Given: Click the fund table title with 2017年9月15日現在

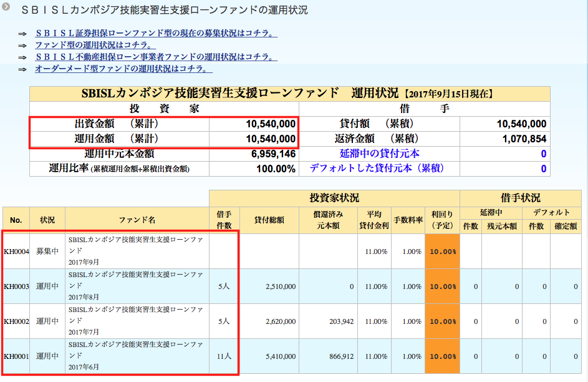Looking at the screenshot, I should click(x=290, y=94).
